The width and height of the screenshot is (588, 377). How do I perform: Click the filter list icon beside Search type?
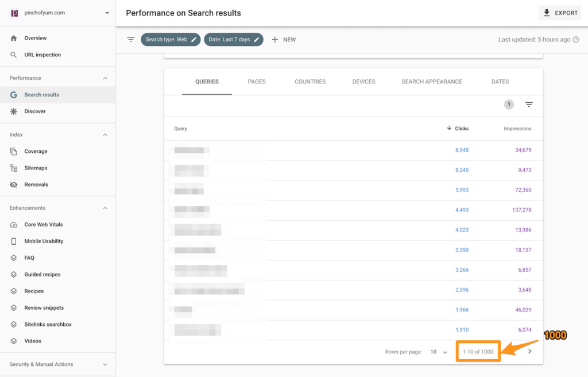click(130, 40)
